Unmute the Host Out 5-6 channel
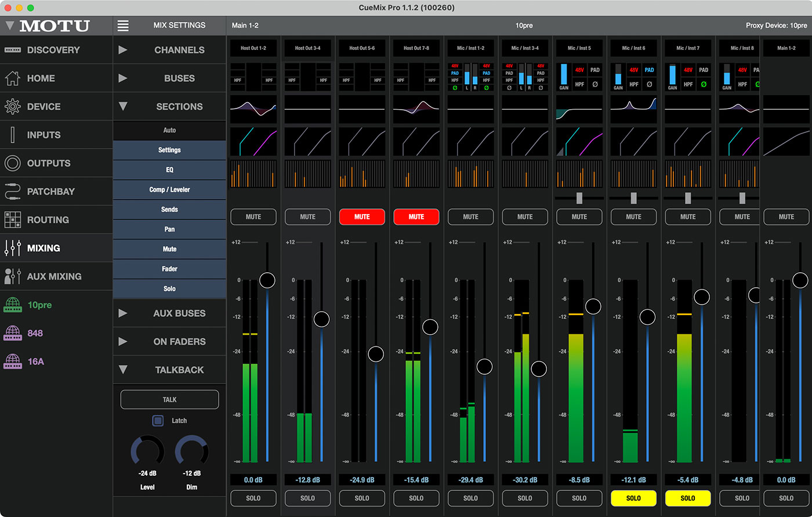This screenshot has height=517, width=812. pyautogui.click(x=362, y=217)
